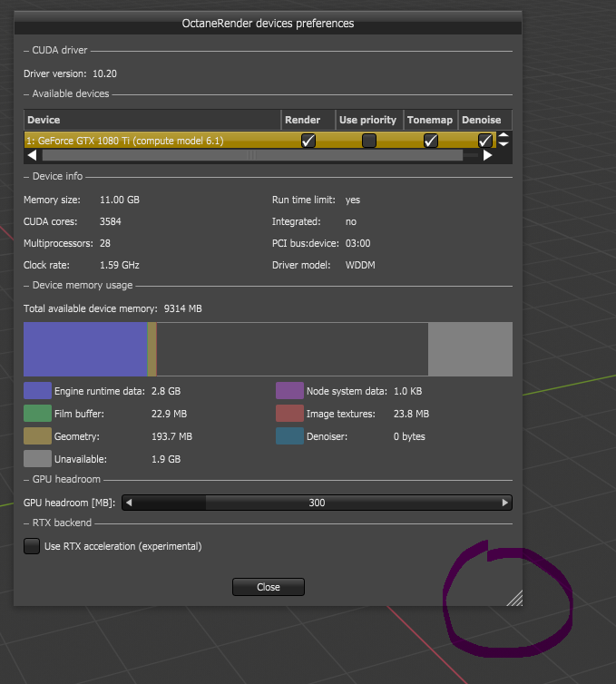Click the Image textures value 23.8 MB
616x684 pixels.
411,414
